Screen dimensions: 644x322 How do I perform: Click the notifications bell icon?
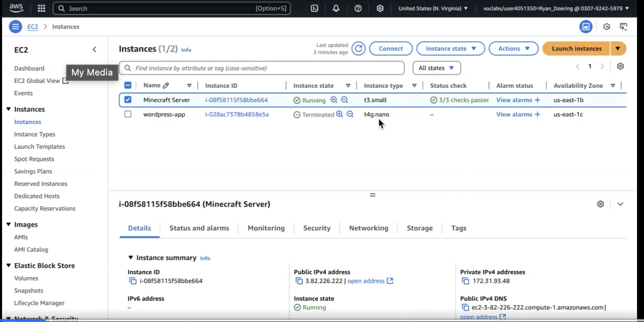pyautogui.click(x=336, y=8)
